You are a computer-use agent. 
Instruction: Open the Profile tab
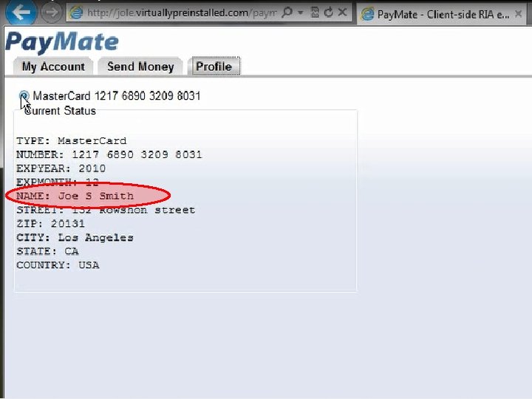point(214,66)
